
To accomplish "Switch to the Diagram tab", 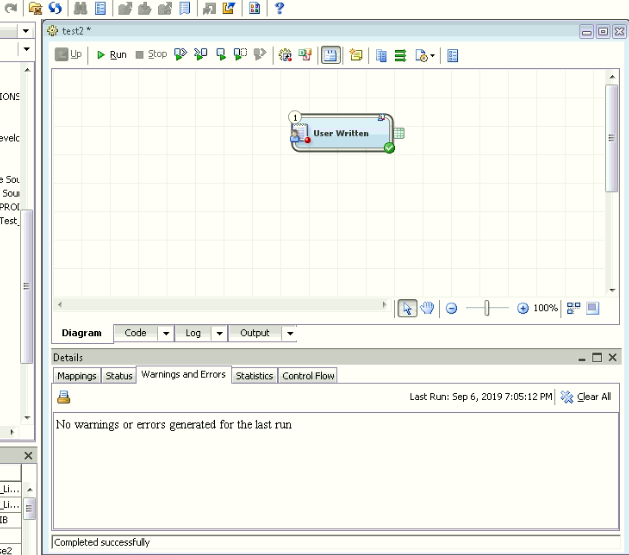I will (81, 333).
